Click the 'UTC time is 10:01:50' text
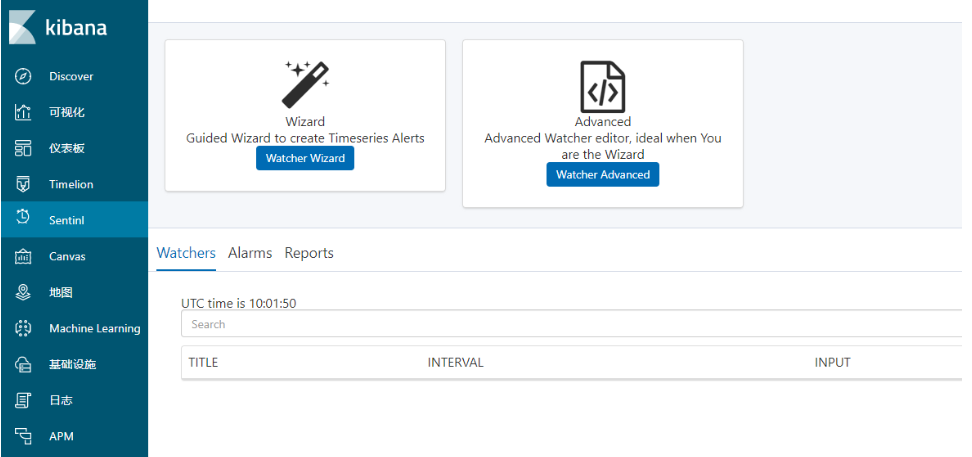This screenshot has width=972, height=457. coord(239,303)
